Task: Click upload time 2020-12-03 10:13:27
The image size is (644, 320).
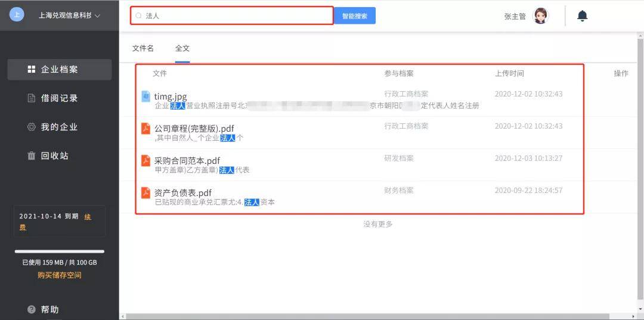Action: click(x=528, y=159)
